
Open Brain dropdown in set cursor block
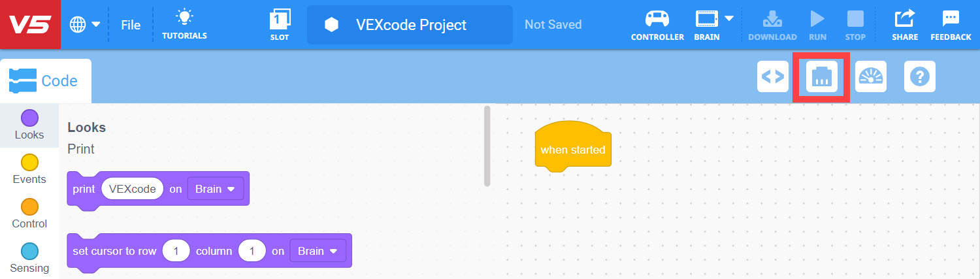pos(318,251)
